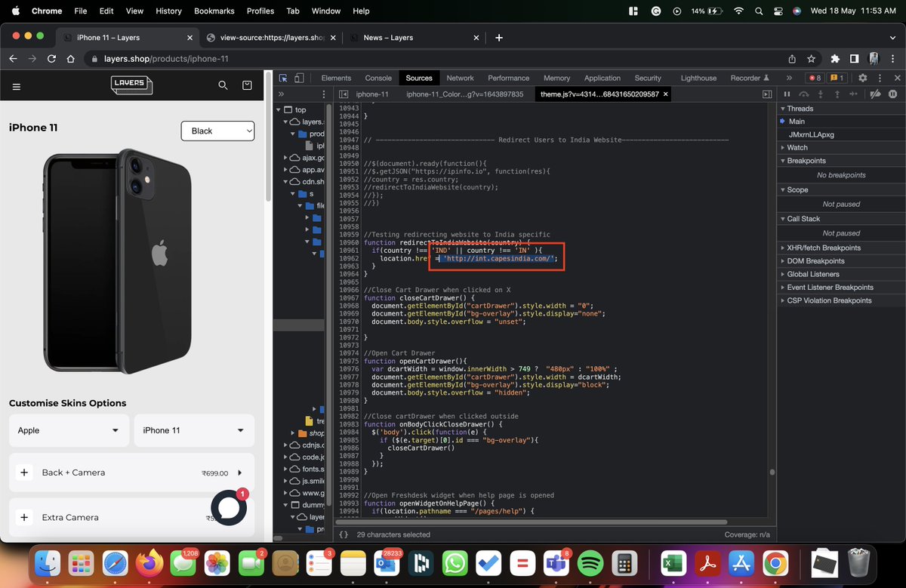Step out of current function
The image size is (906, 588).
[837, 94]
